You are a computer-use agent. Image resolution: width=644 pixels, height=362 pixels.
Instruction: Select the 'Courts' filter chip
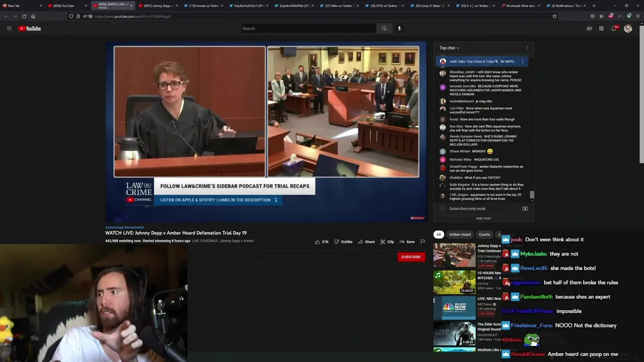click(485, 234)
